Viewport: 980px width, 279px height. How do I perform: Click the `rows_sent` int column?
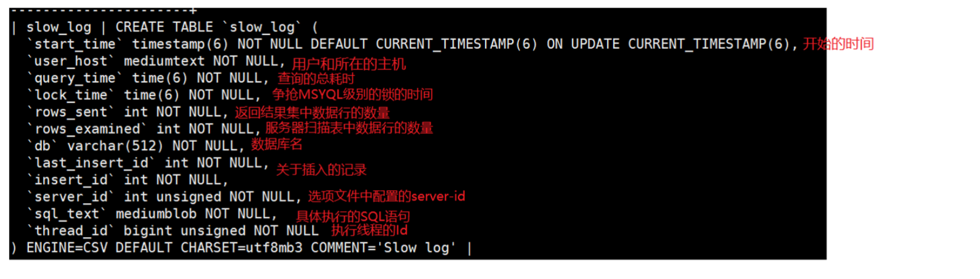click(127, 112)
